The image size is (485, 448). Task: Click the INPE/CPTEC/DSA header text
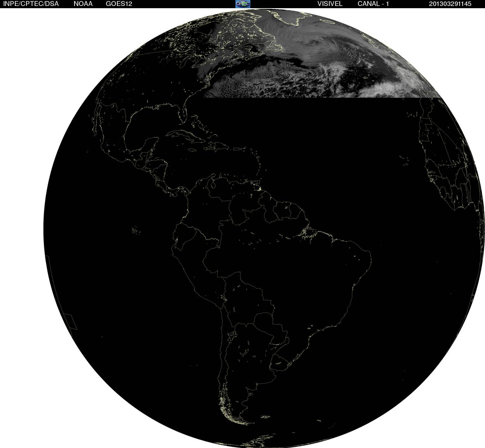pyautogui.click(x=31, y=4)
